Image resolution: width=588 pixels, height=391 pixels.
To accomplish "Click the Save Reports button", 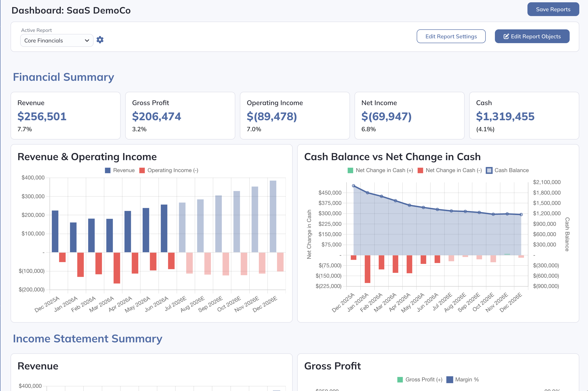I will [x=553, y=9].
